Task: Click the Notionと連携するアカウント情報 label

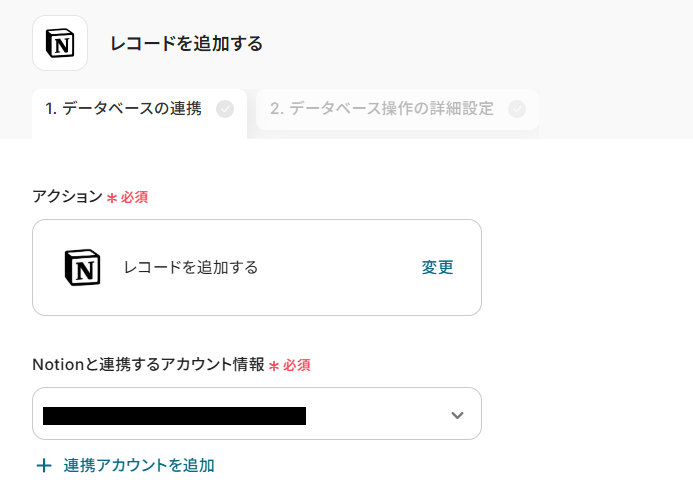Action: [x=148, y=365]
